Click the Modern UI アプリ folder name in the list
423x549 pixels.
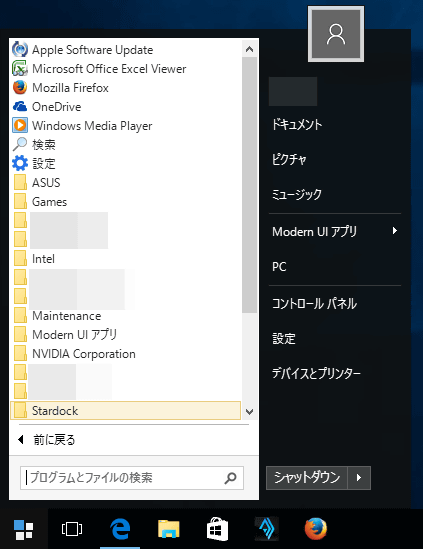tap(74, 335)
